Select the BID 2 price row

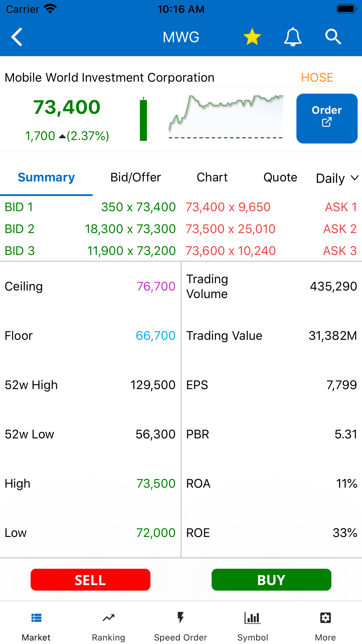tap(90, 229)
